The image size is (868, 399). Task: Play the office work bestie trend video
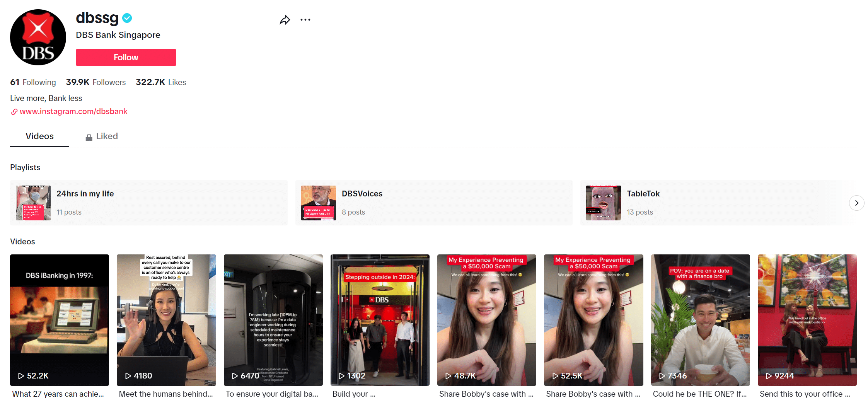pyautogui.click(x=807, y=320)
